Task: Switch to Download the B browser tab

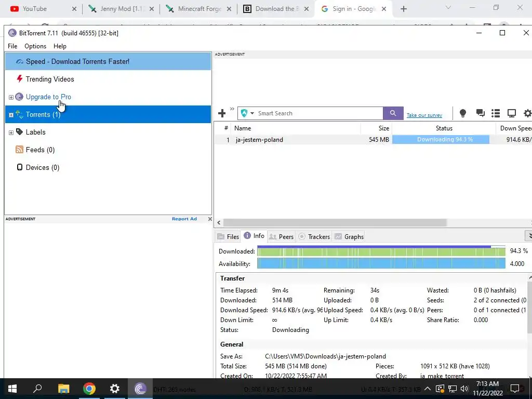Action: pos(276,9)
